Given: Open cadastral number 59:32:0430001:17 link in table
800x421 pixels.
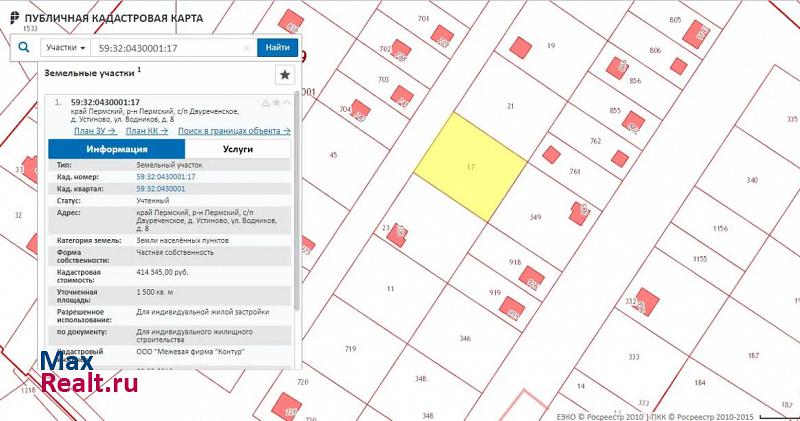Looking at the screenshot, I should click(x=166, y=176).
